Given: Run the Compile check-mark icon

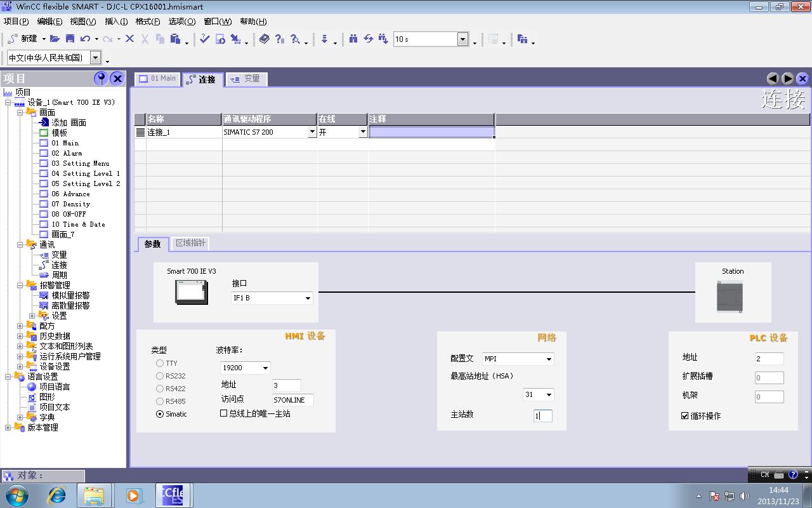Looking at the screenshot, I should [x=204, y=39].
